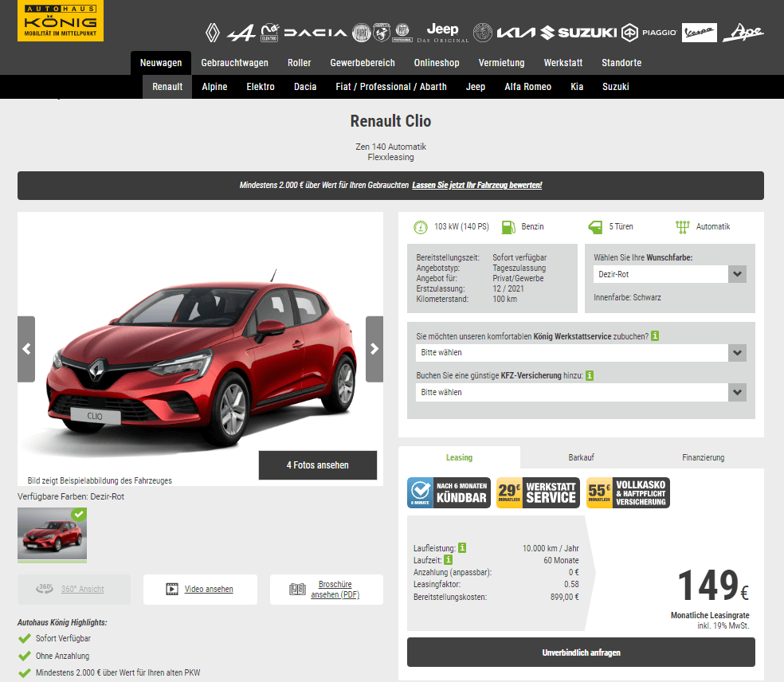This screenshot has height=682, width=784.
Task: Click the KFZ-Versicherung info icon
Action: tap(590, 375)
